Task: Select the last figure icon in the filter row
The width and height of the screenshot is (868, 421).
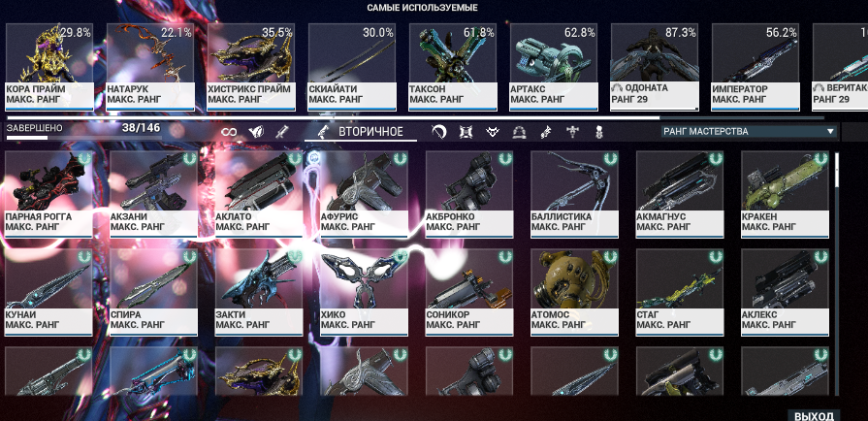Action: [x=598, y=132]
